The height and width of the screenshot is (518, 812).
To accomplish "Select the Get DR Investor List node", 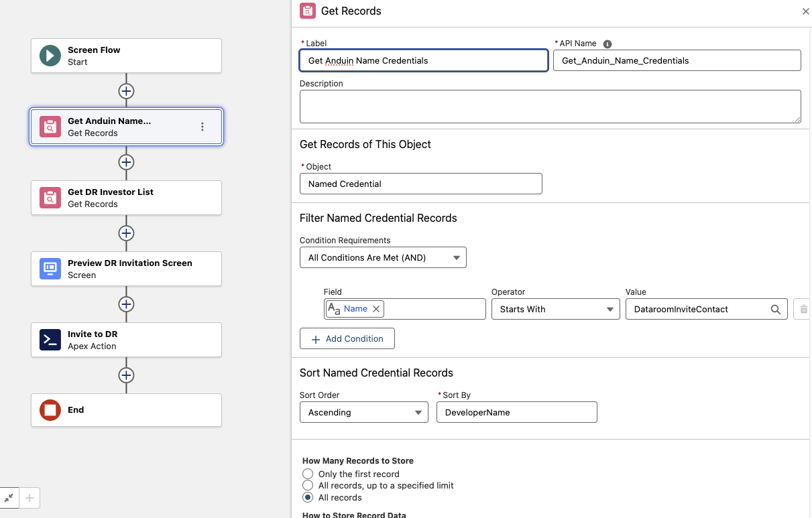I will (126, 198).
